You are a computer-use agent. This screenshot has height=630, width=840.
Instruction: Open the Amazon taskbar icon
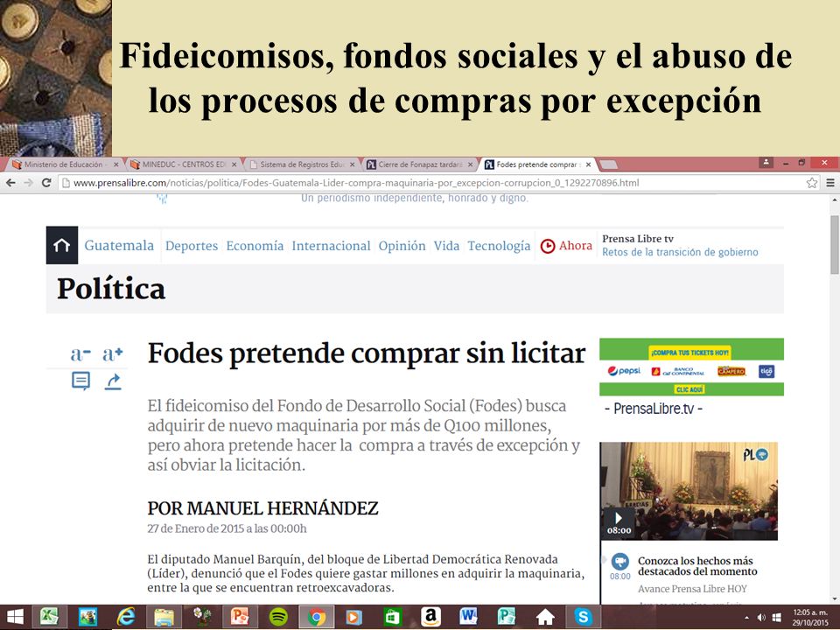[x=430, y=617]
